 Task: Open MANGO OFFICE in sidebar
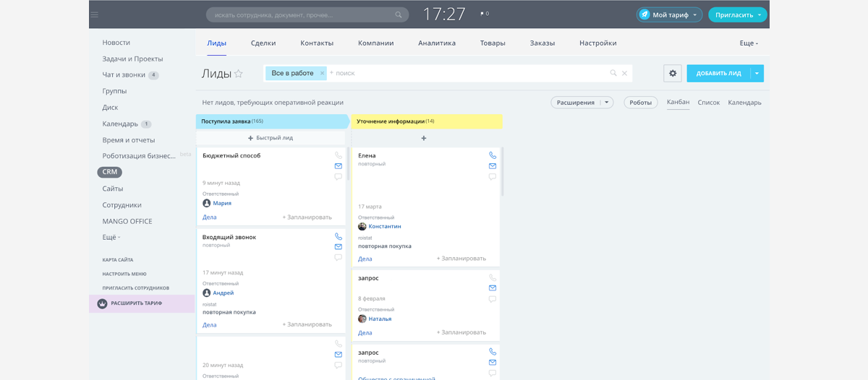coord(127,221)
